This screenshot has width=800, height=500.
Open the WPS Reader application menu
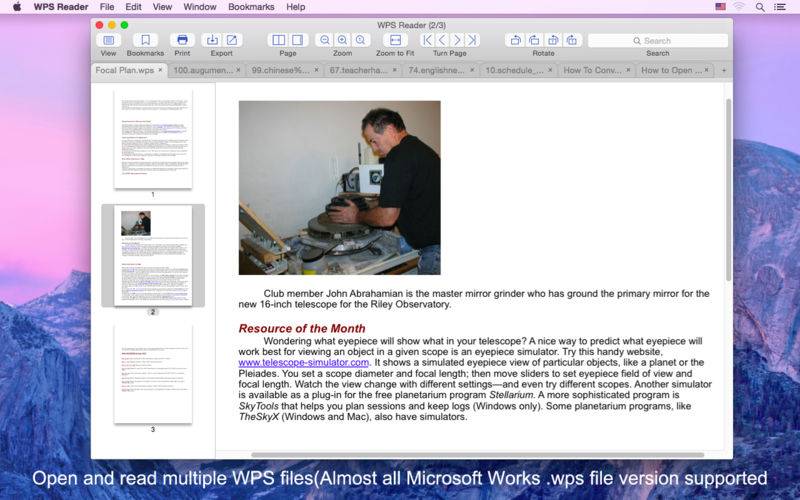[61, 7]
